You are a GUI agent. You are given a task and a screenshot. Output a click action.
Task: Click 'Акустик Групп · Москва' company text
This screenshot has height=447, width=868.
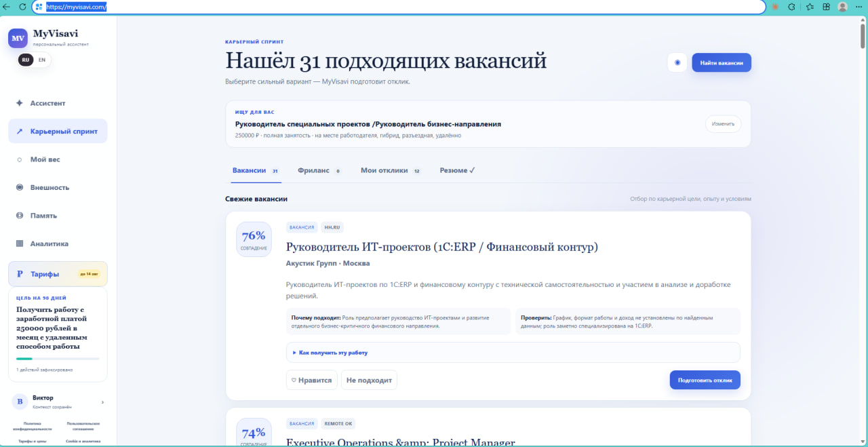tap(328, 263)
